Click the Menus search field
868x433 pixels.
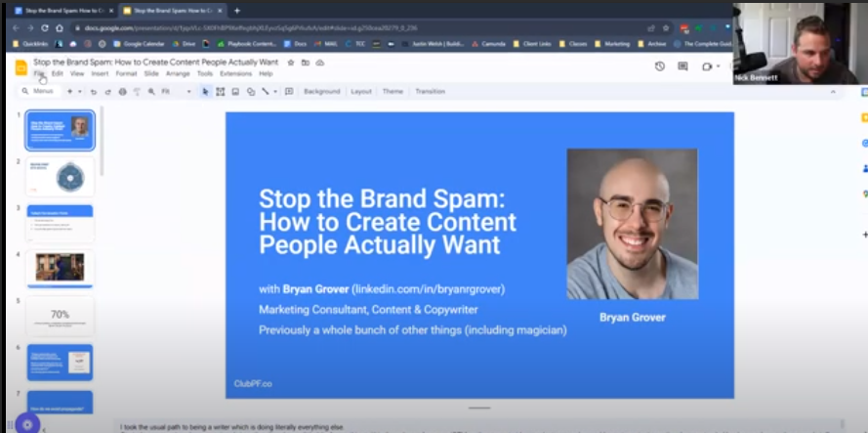pyautogui.click(x=39, y=92)
